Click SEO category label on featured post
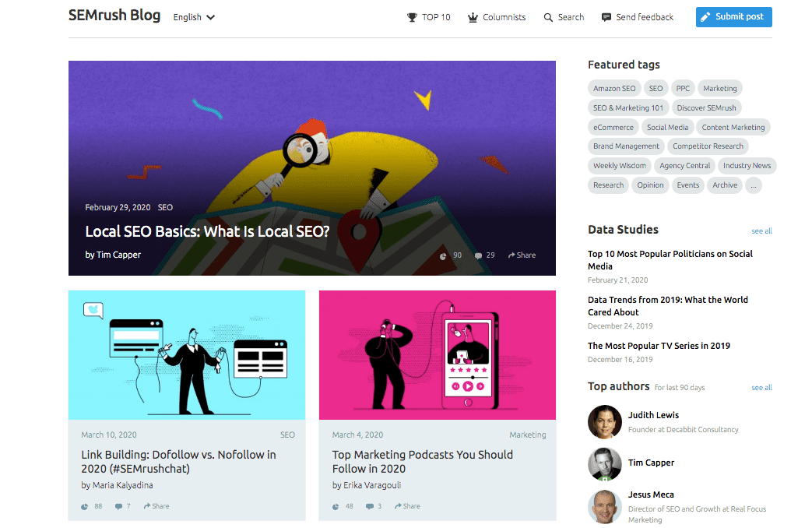The width and height of the screenshot is (812, 528). point(165,207)
